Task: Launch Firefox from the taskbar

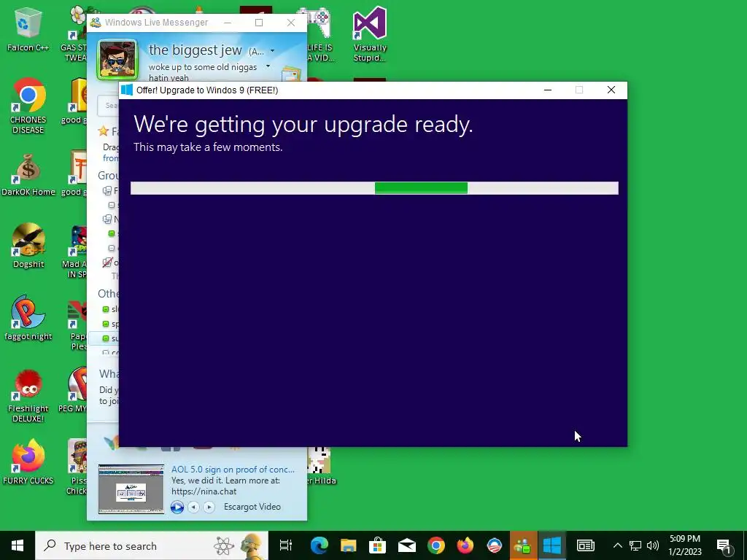Action: pos(465,545)
